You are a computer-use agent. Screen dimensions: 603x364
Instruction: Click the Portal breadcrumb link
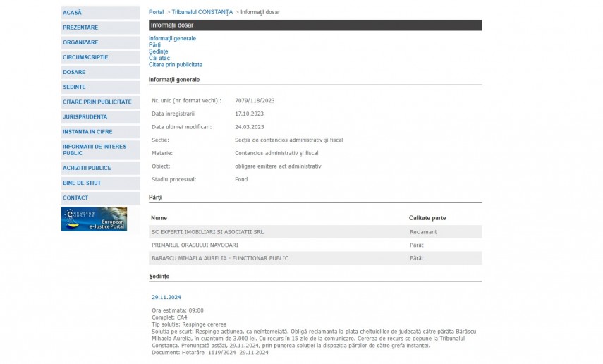(x=156, y=12)
